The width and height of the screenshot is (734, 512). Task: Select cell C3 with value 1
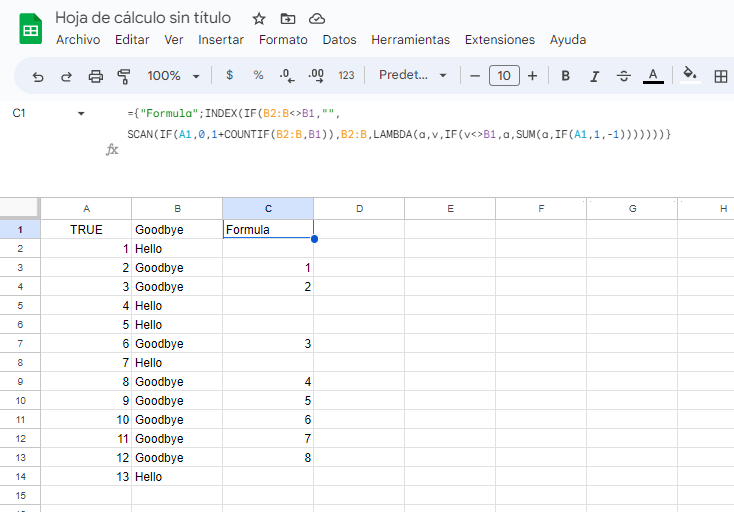click(268, 268)
